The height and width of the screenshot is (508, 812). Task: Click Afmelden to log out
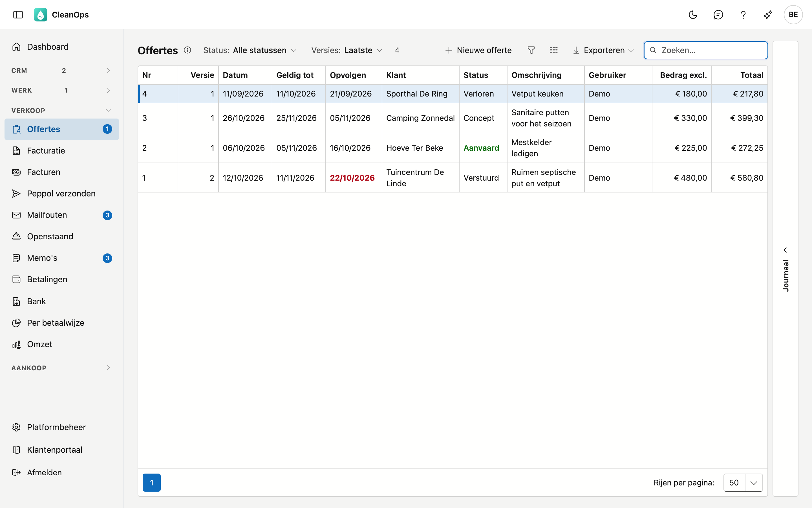(x=62, y=472)
